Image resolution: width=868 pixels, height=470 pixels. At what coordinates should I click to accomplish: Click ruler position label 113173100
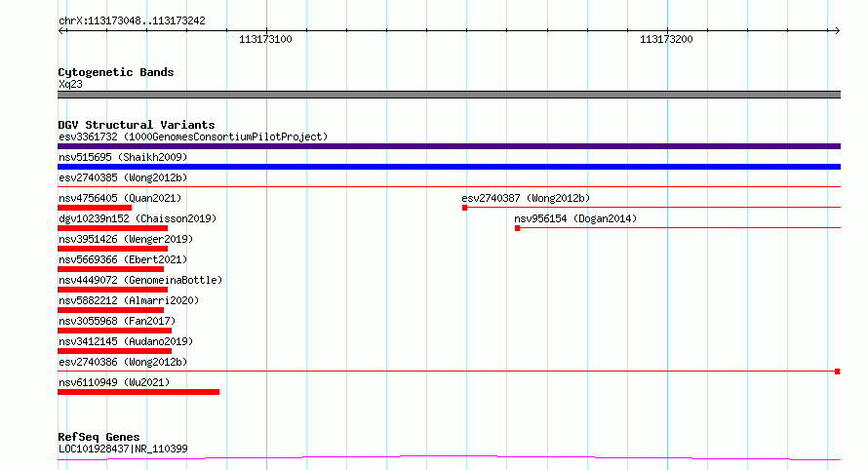265,39
